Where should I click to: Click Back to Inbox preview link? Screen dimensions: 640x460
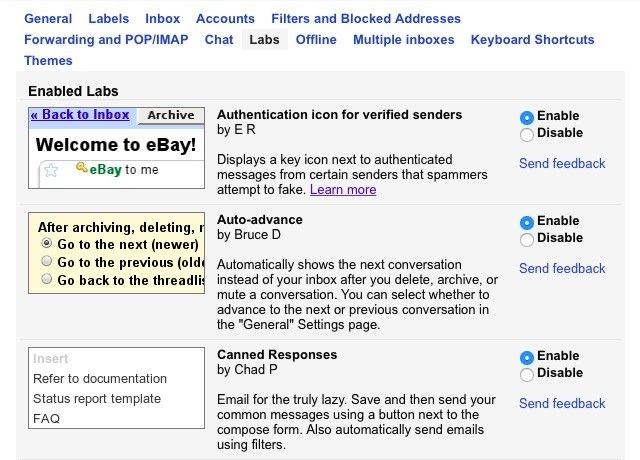pyautogui.click(x=80, y=115)
